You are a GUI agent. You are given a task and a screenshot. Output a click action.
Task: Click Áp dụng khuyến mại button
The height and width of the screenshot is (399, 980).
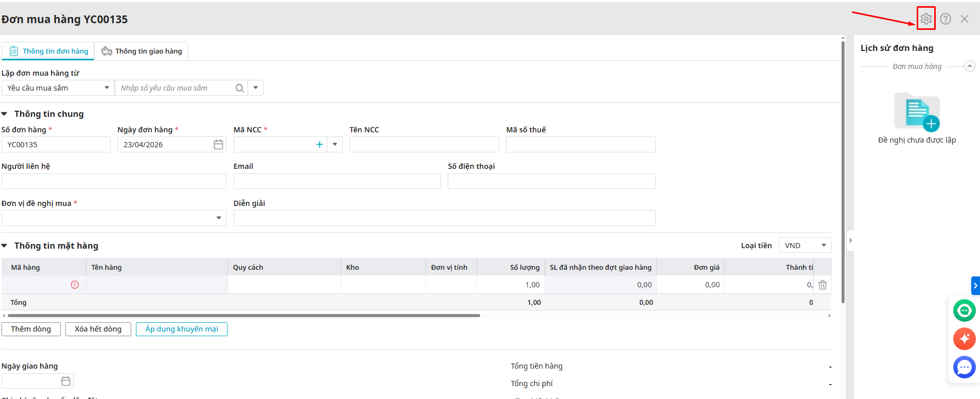182,329
